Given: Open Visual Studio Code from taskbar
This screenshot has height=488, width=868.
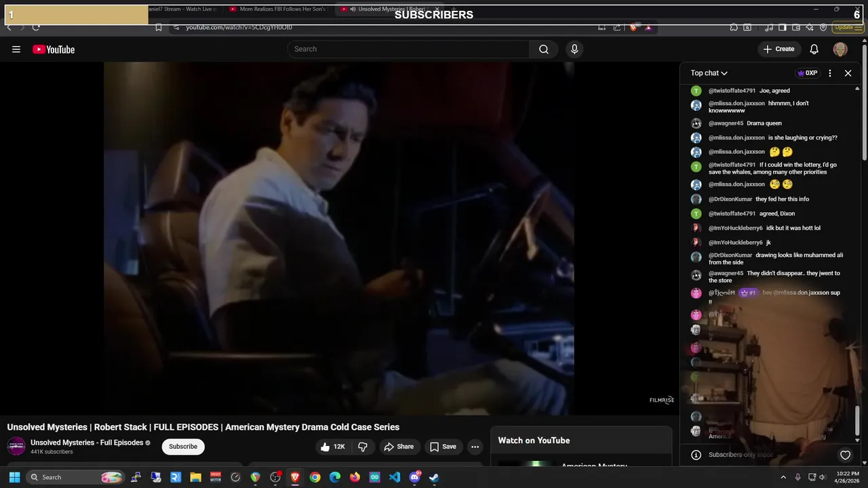Looking at the screenshot, I should point(395,477).
